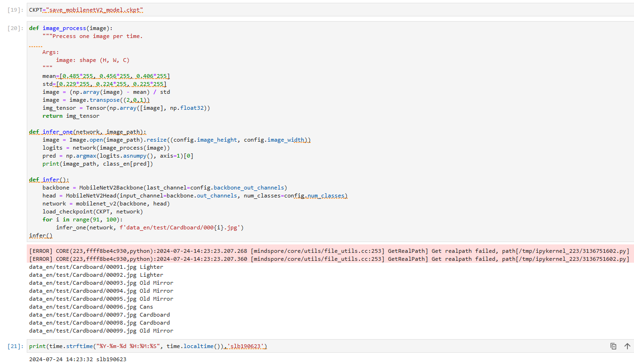Click output '00098.jpg Cardboard'
This screenshot has width=634, height=364.
pyautogui.click(x=99, y=323)
